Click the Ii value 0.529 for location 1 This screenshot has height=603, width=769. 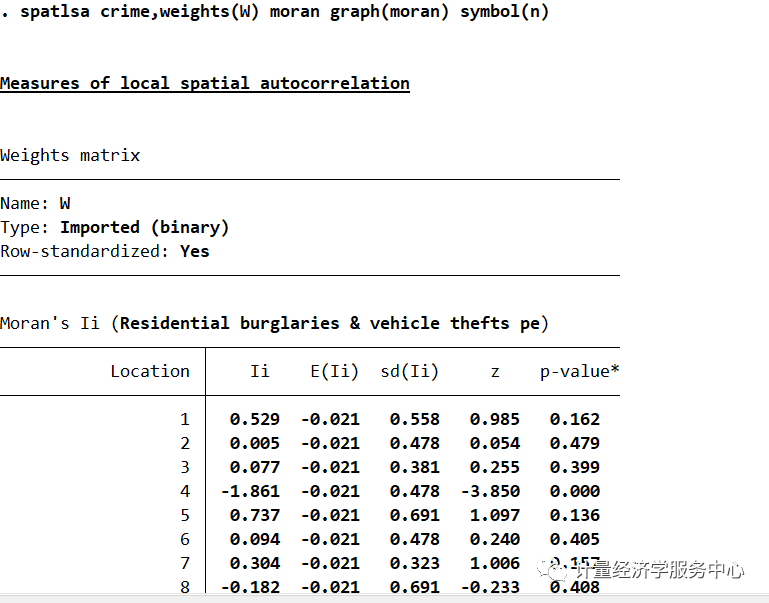(x=255, y=419)
